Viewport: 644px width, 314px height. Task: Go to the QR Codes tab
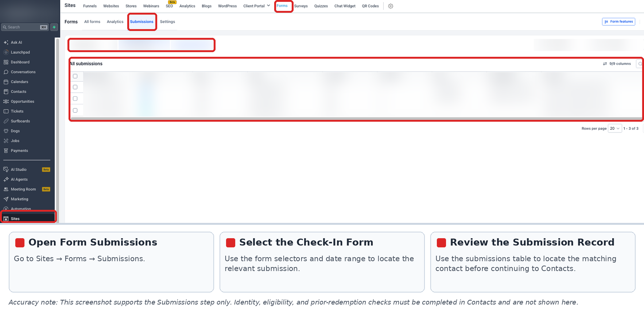[370, 6]
